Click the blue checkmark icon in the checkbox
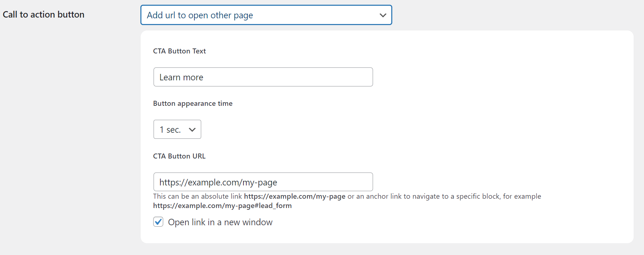 pyautogui.click(x=158, y=222)
